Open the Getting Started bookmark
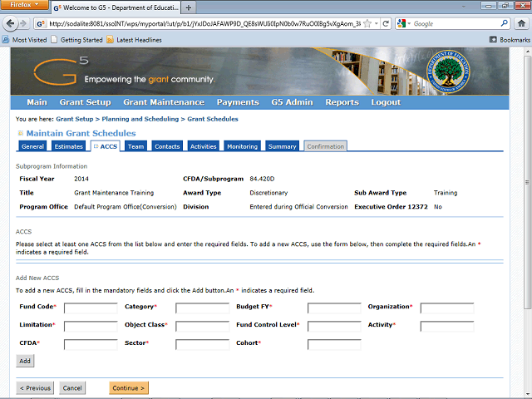This screenshot has width=532, height=399. click(76, 40)
